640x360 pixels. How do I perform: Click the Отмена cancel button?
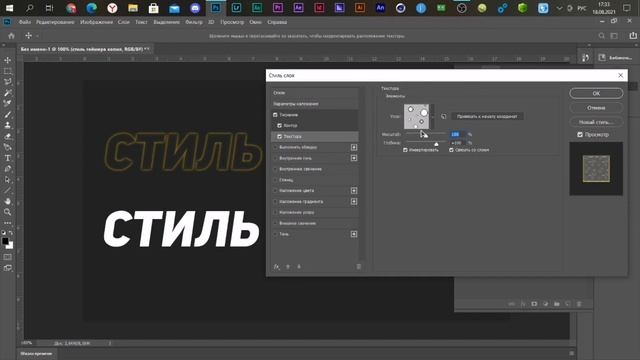(596, 108)
